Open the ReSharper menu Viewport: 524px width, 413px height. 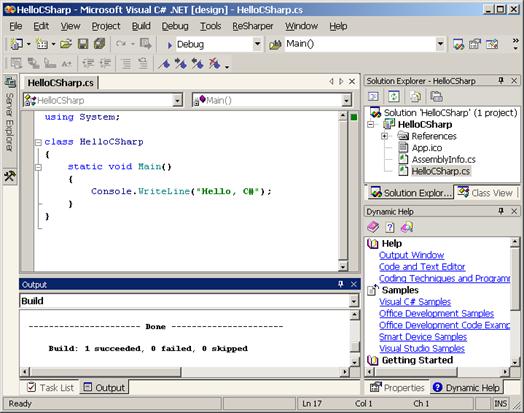(x=253, y=26)
